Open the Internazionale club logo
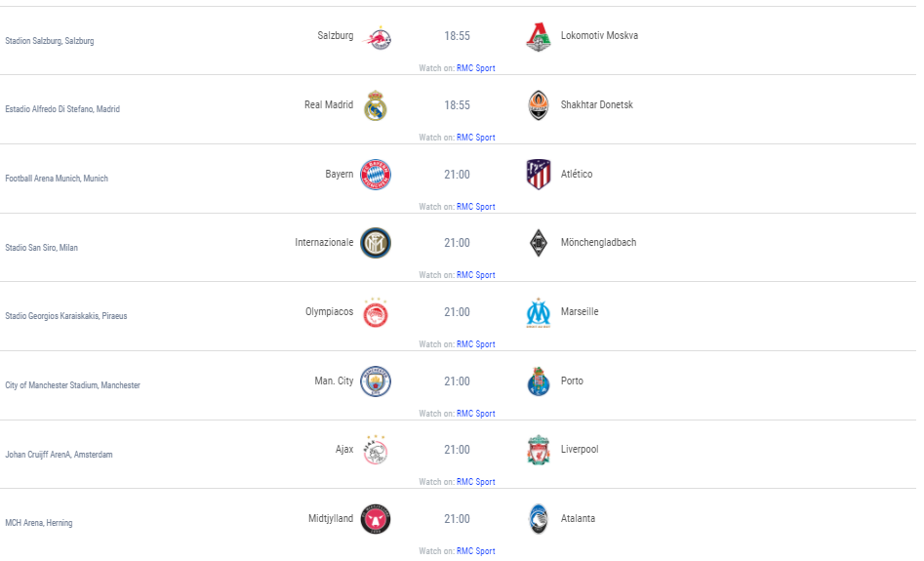Image resolution: width=924 pixels, height=561 pixels. pos(376,243)
